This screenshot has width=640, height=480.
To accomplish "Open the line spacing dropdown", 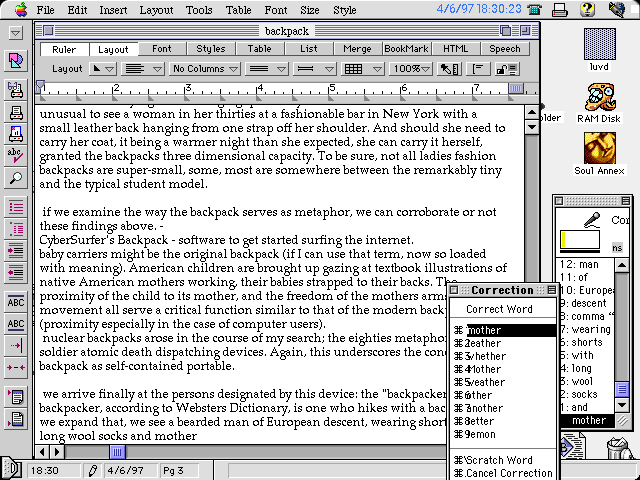I will tap(267, 69).
